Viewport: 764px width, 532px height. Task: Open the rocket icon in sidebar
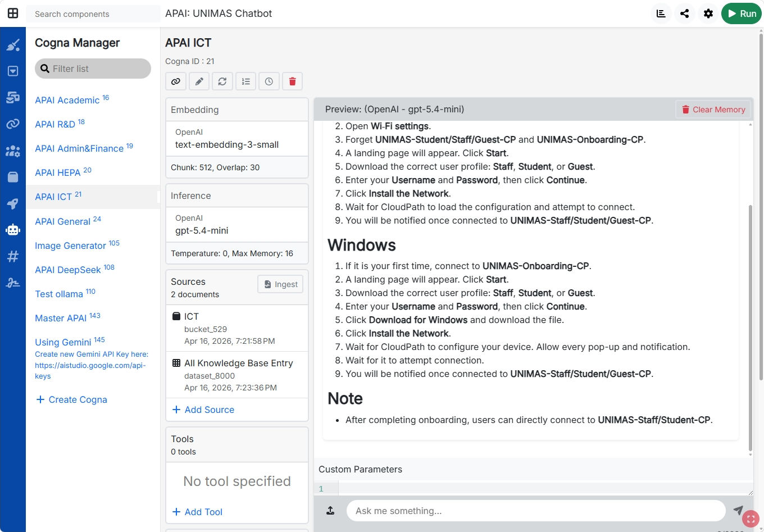tap(13, 203)
